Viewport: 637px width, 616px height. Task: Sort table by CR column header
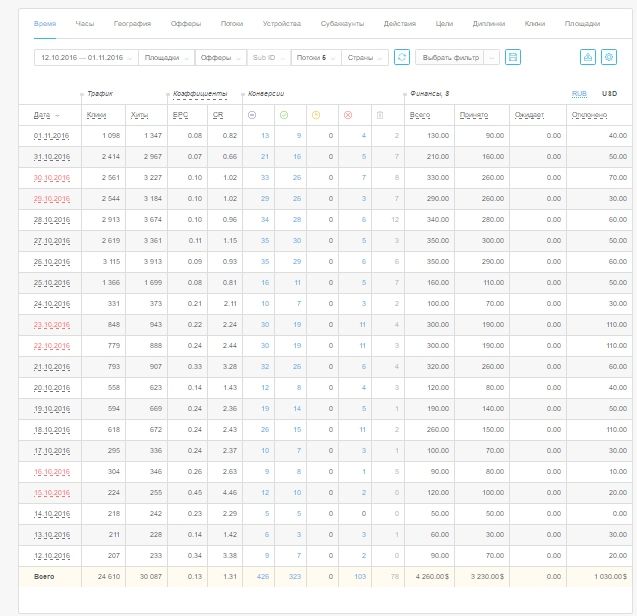click(x=218, y=115)
